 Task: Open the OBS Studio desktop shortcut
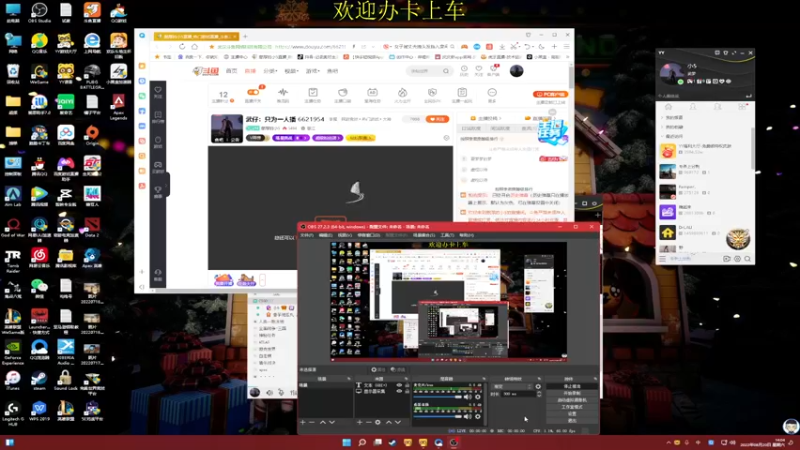coord(39,12)
